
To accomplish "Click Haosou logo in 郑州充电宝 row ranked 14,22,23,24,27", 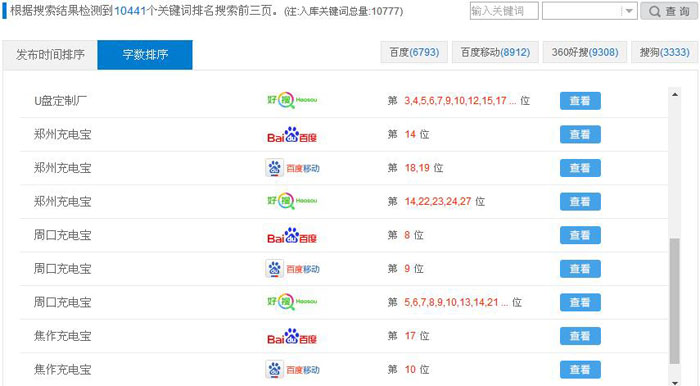I will pos(292,201).
